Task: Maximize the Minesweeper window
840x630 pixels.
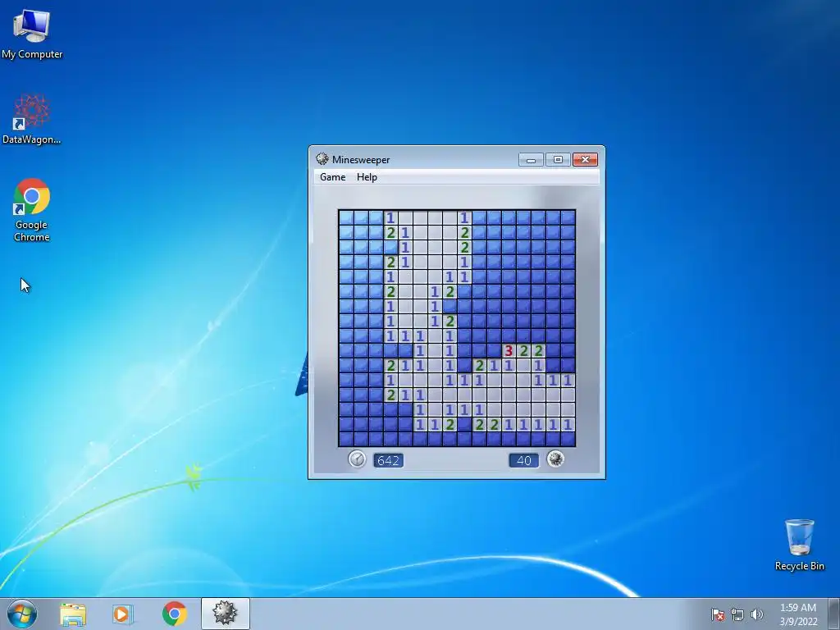Action: (x=558, y=160)
